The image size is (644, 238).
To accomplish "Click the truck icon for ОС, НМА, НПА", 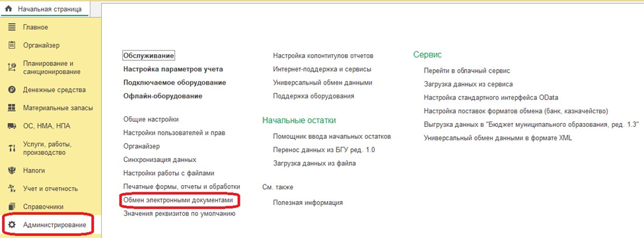I will [x=11, y=126].
